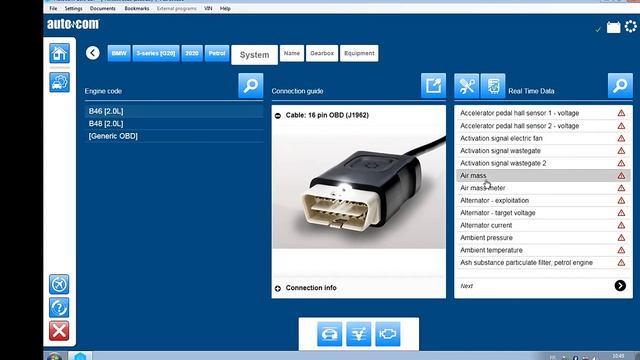Click the red X exit icon
The image size is (640, 360).
pos(59,331)
